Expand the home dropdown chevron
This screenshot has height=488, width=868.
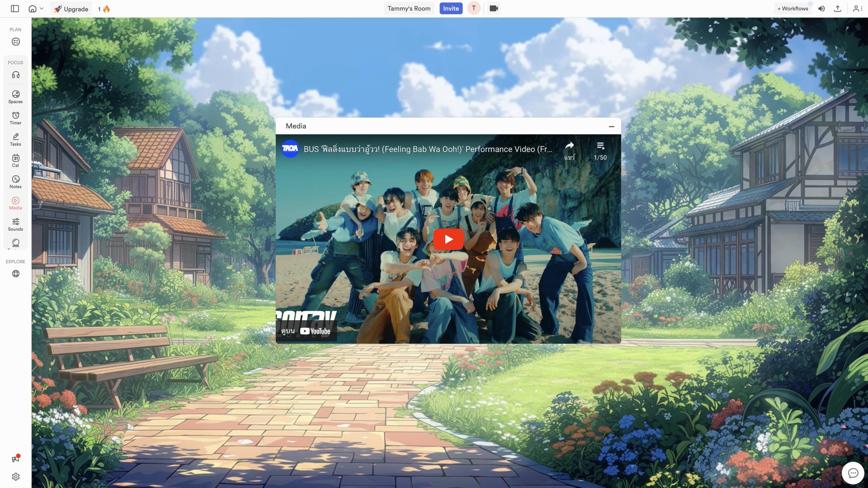tap(42, 8)
